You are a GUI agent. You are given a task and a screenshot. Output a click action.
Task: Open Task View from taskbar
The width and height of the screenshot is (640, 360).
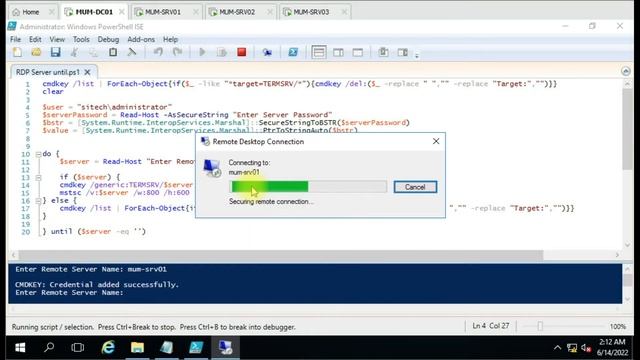click(x=78, y=347)
